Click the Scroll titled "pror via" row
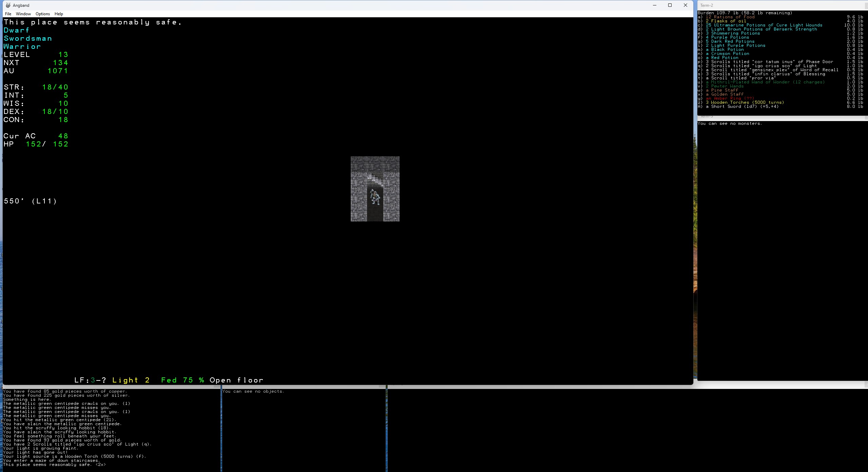Image resolution: width=868 pixels, height=472 pixels. [780, 78]
